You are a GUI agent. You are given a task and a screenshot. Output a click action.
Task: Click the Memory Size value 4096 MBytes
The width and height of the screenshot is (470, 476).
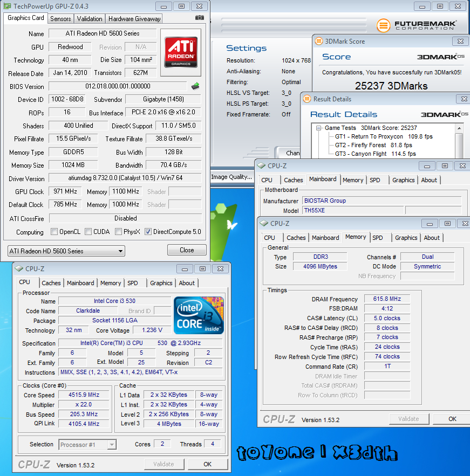(x=320, y=266)
